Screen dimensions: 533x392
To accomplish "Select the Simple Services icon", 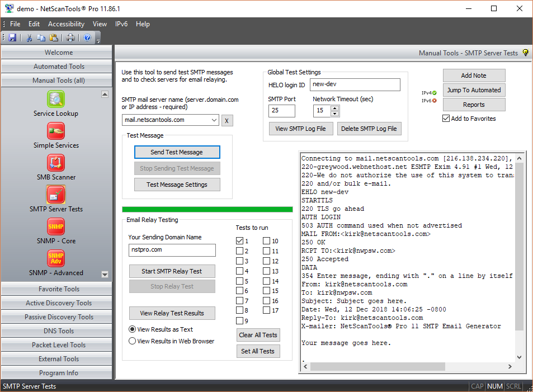I will (56, 131).
